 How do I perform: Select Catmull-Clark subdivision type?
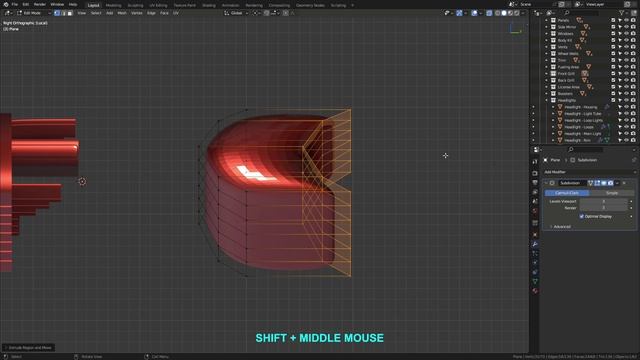[567, 193]
